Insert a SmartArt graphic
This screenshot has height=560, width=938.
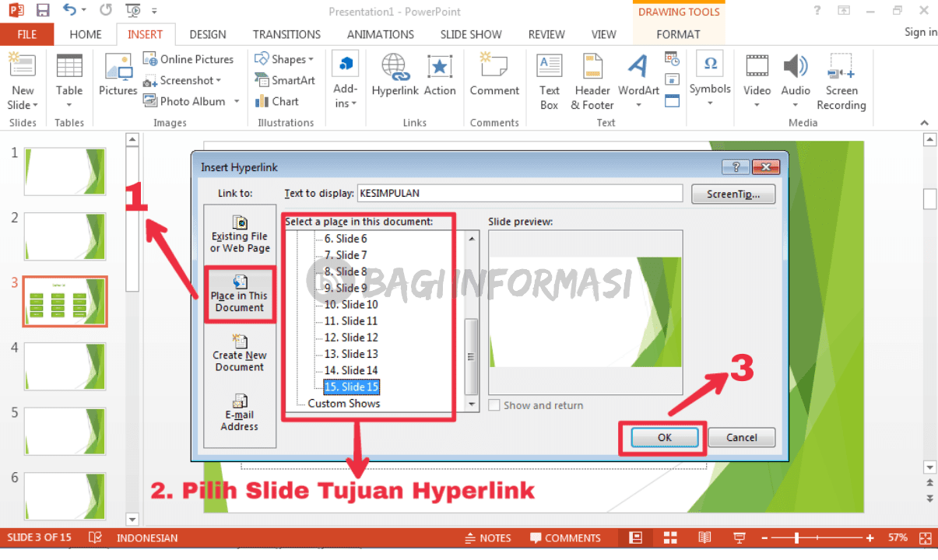point(284,80)
